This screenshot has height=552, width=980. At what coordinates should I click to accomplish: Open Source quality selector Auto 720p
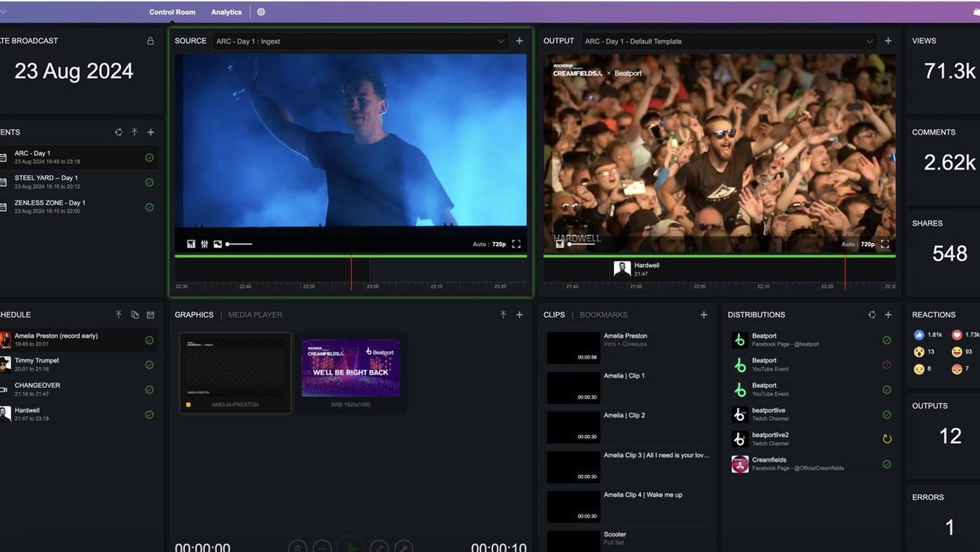pyautogui.click(x=489, y=244)
